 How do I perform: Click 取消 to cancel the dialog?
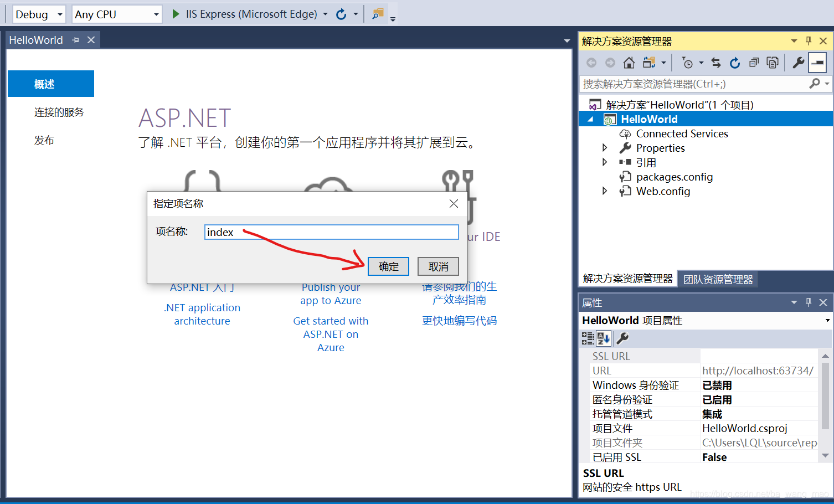pos(438,266)
